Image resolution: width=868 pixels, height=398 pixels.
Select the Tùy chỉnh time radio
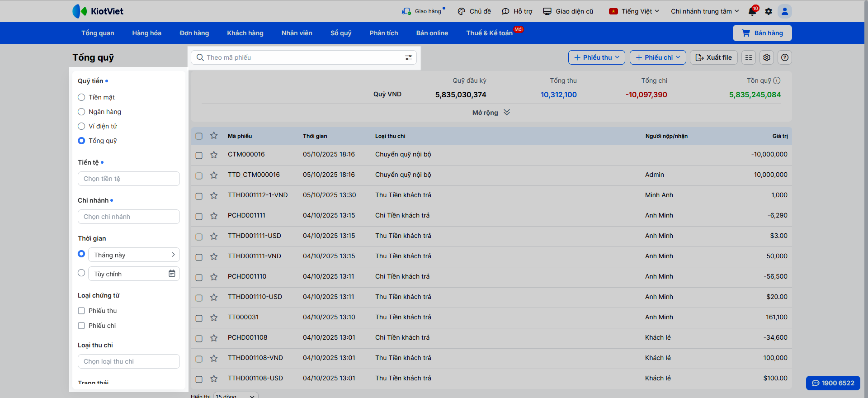pyautogui.click(x=81, y=273)
